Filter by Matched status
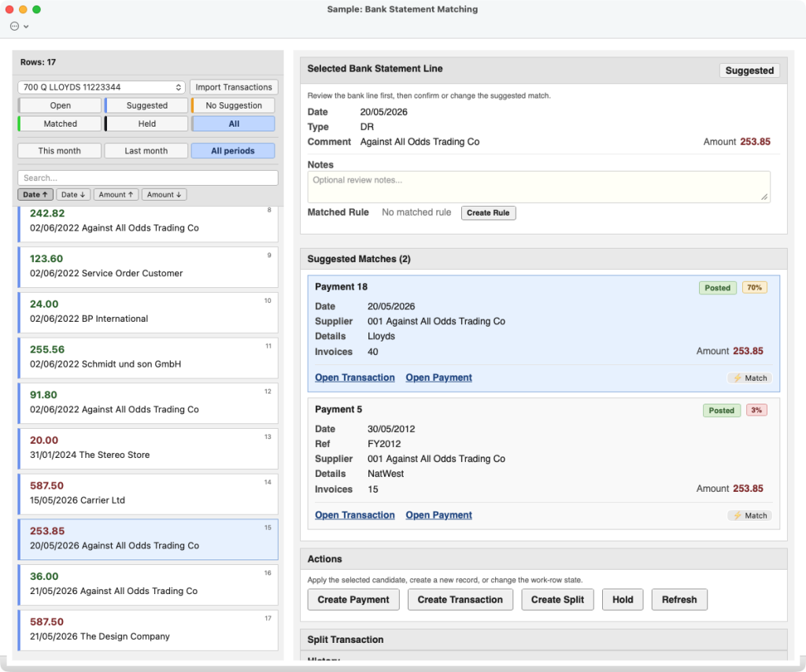The image size is (806, 672). [60, 124]
